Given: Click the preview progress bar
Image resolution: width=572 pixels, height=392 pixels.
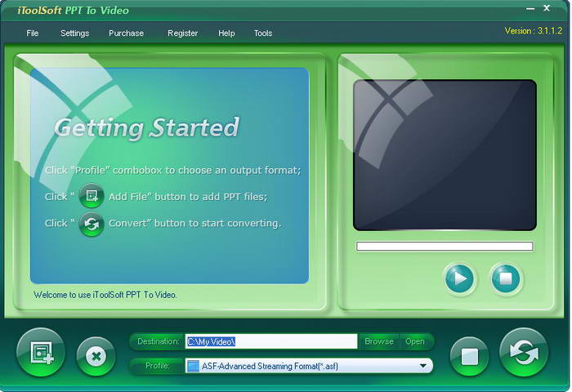Looking at the screenshot, I should pos(445,247).
